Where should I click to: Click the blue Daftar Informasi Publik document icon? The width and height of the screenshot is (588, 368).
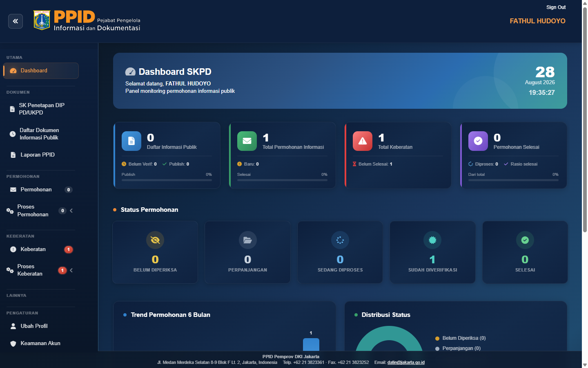(x=131, y=141)
